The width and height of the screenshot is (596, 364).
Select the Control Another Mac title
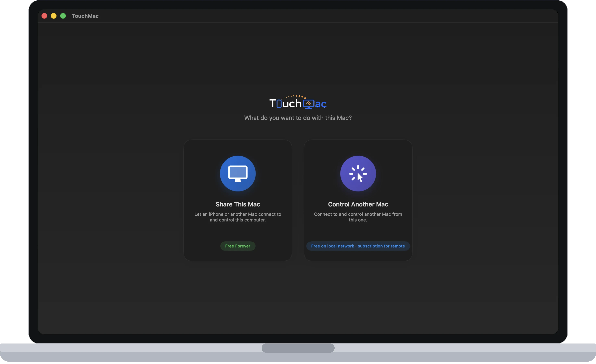click(358, 204)
